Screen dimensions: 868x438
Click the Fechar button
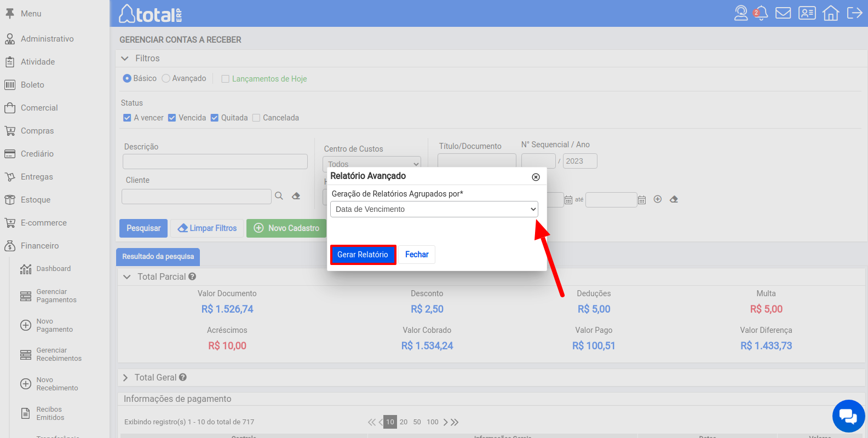click(417, 255)
